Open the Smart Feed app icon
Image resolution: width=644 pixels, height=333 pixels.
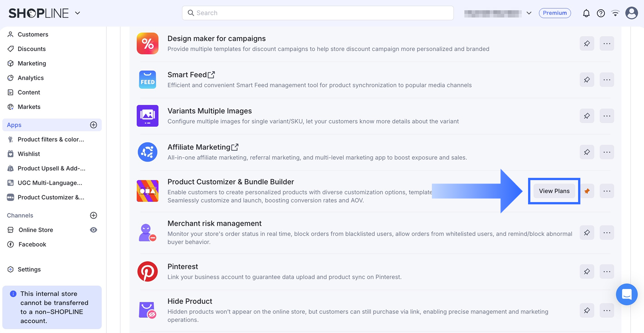(x=147, y=79)
